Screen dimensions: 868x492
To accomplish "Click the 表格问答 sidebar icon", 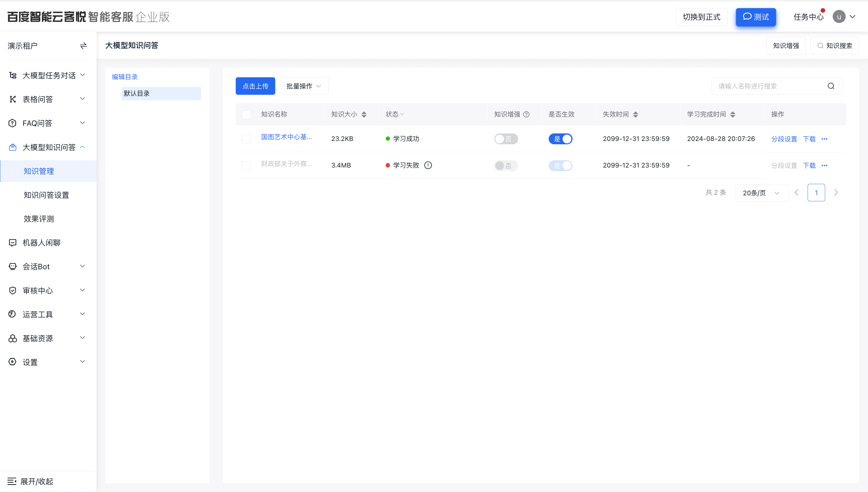I will click(x=12, y=99).
